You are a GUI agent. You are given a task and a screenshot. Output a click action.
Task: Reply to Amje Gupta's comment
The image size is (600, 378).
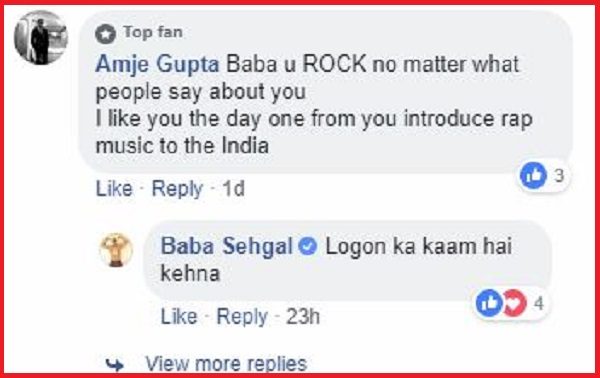point(177,189)
